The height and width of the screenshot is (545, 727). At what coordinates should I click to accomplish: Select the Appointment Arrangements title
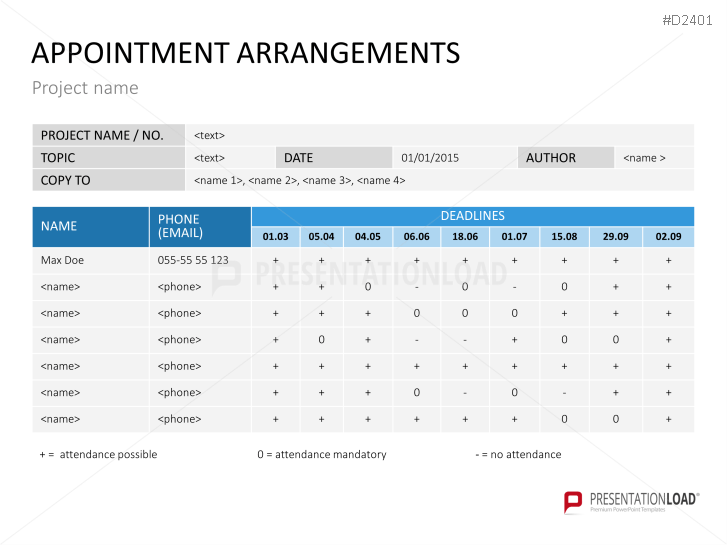pyautogui.click(x=246, y=52)
